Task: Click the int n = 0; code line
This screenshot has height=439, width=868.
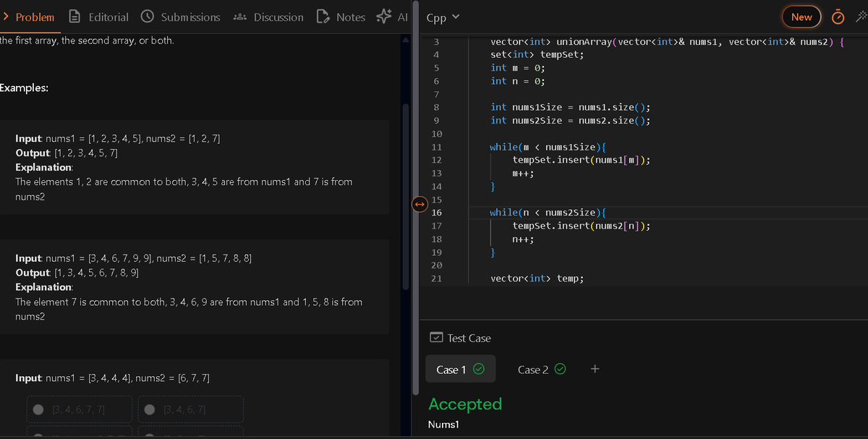Action: coord(518,81)
